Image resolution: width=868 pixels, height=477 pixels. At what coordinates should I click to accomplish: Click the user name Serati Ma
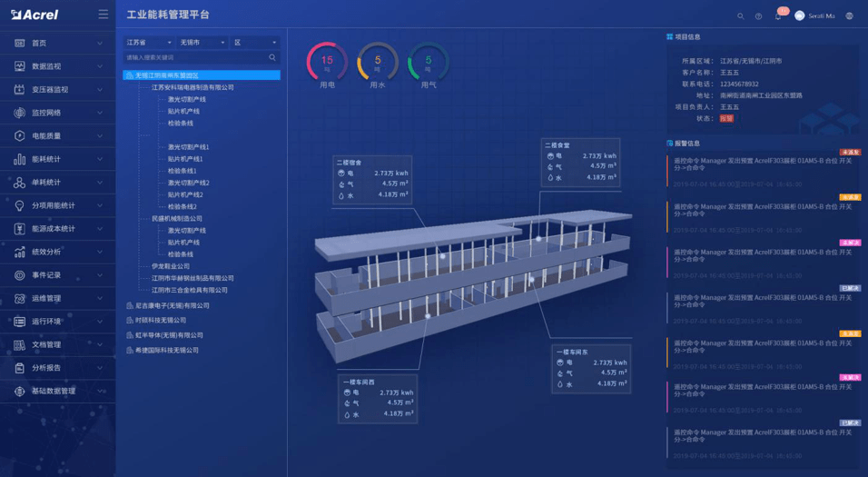pos(821,16)
